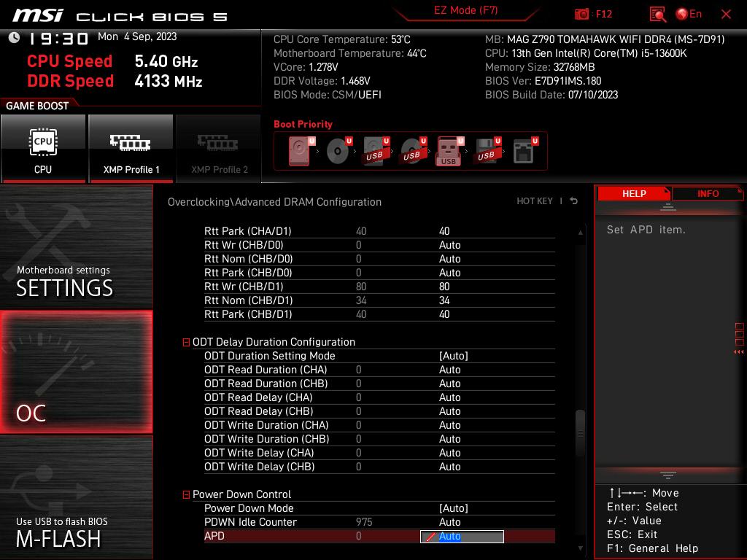747x560 pixels.
Task: Open the M-FLASH BIOS flashing section
Action: 76,497
